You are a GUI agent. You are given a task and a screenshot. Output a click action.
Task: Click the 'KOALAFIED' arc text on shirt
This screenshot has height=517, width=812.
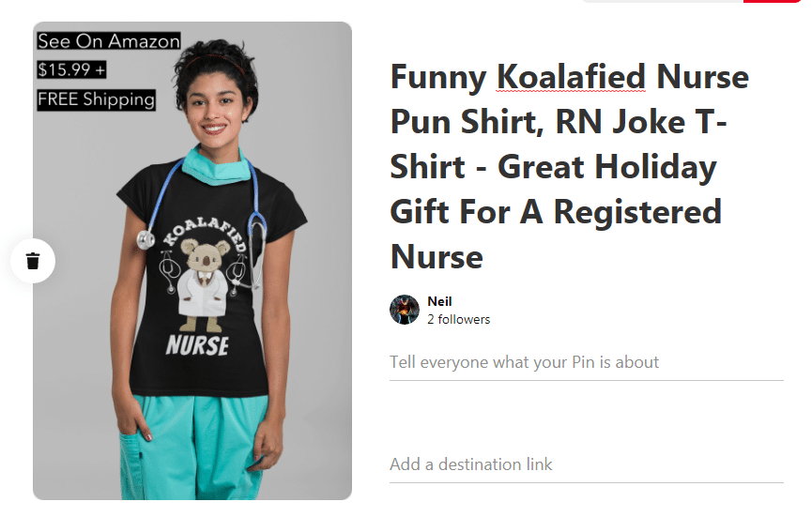(205, 232)
